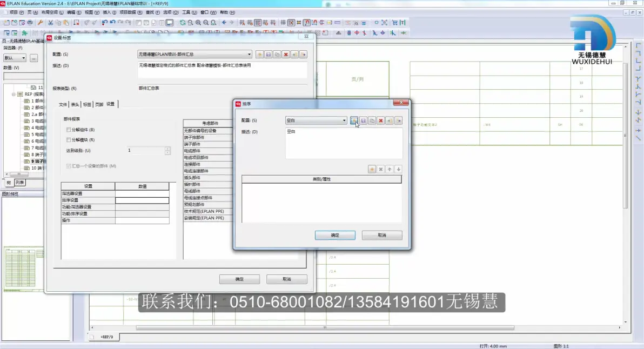Image resolution: width=644 pixels, height=349 pixels.
Task: Click 描述 text field in 排序 dialog
Action: point(344,143)
